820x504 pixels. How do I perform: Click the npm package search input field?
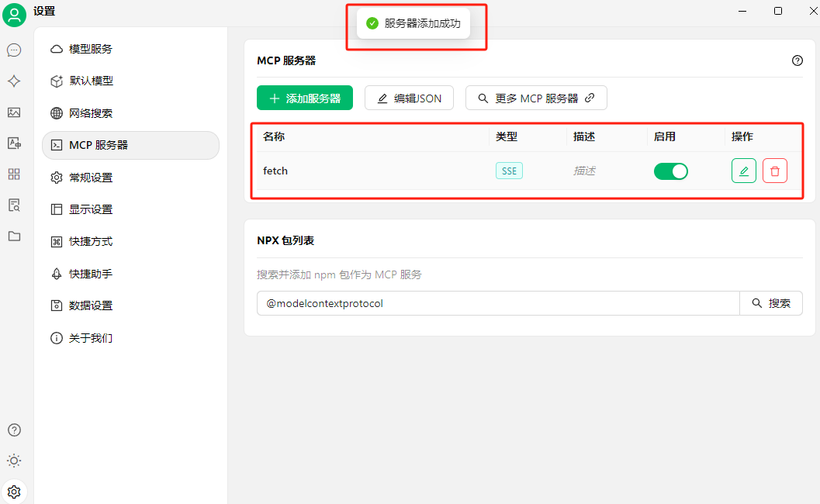[498, 303]
